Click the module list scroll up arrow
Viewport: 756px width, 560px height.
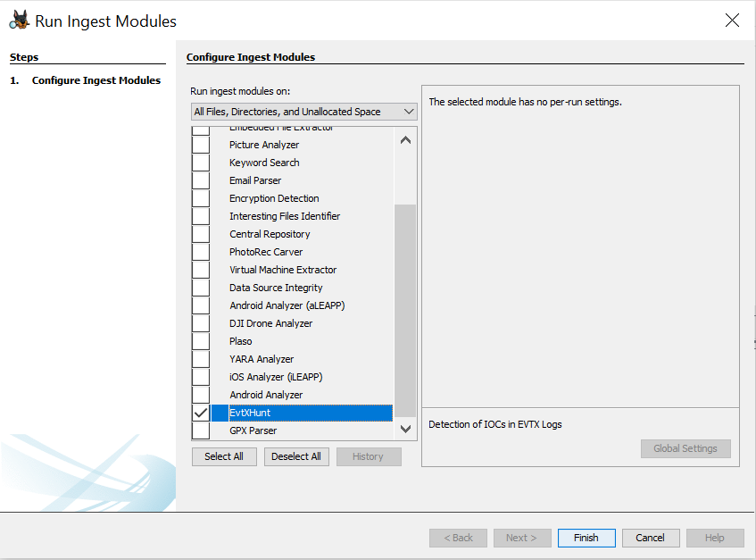(405, 140)
